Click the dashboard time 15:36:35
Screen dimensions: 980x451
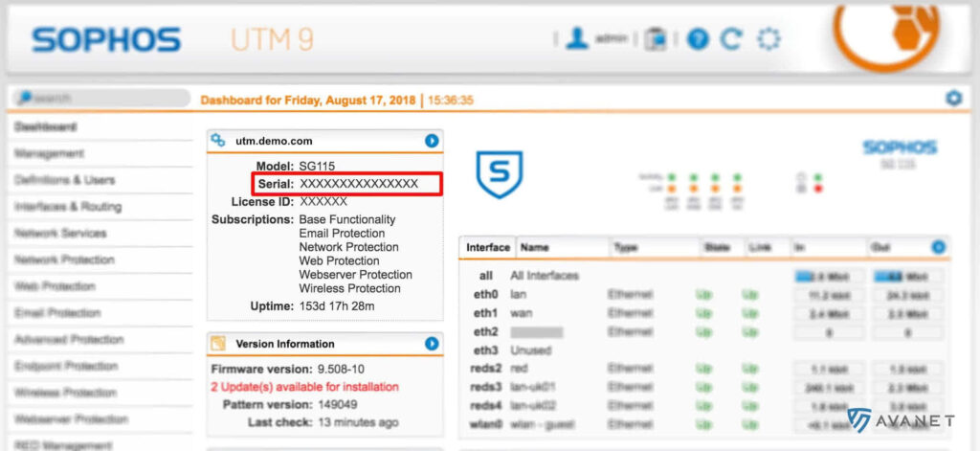[451, 101]
